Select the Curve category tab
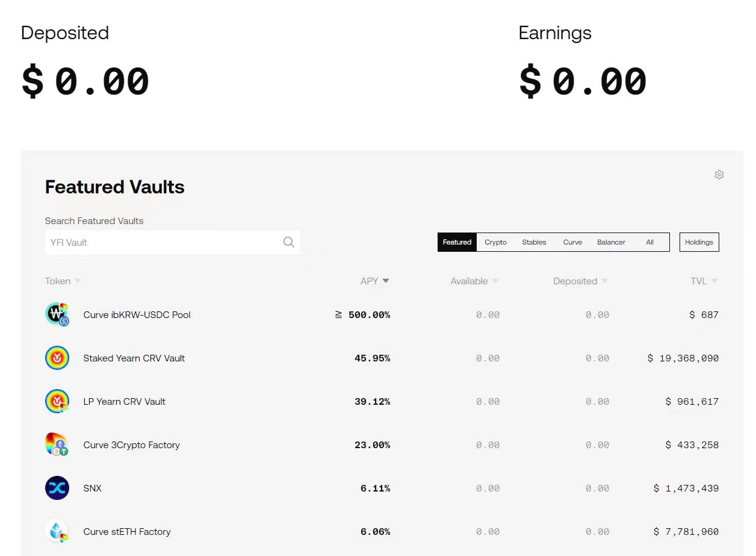Screen dimensions: 756x556 (x=572, y=242)
